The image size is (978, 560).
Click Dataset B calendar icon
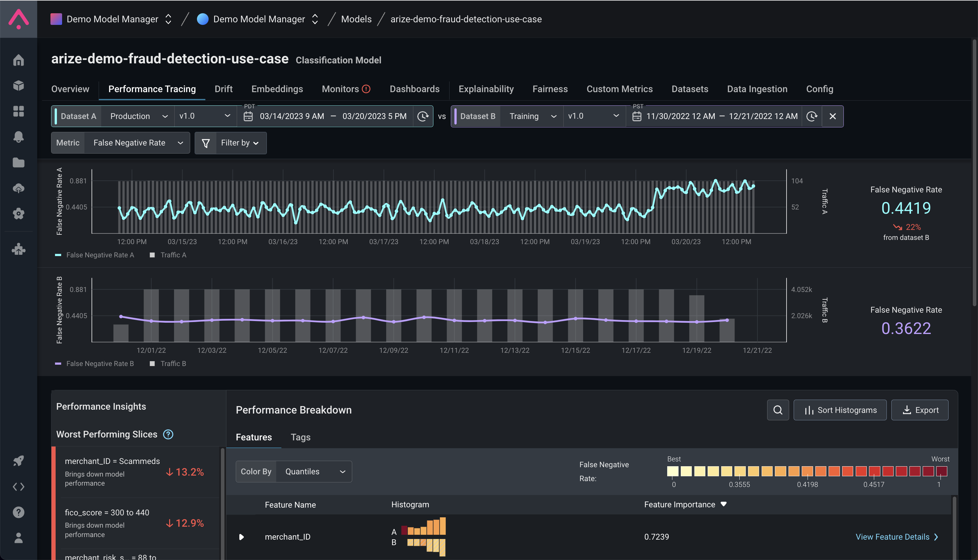637,116
